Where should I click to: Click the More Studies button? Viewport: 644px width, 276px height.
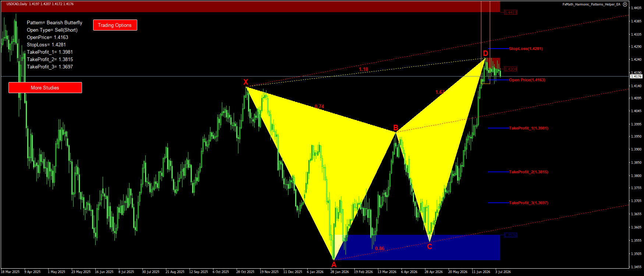[45, 88]
